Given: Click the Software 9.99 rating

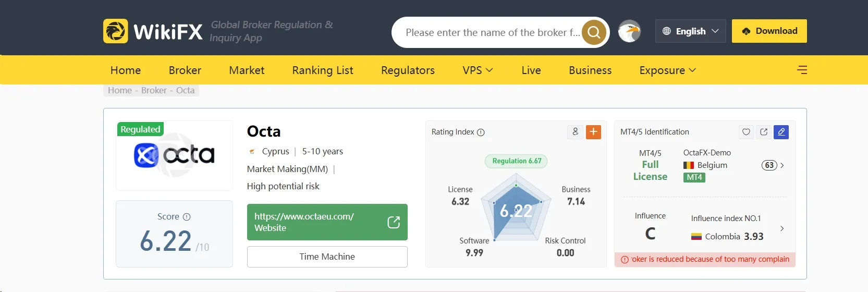Looking at the screenshot, I should pyautogui.click(x=474, y=247).
